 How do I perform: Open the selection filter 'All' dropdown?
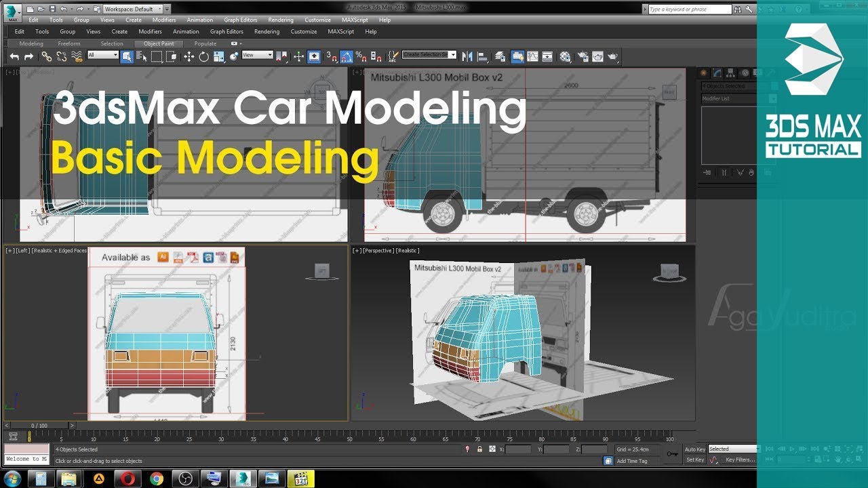pos(102,55)
